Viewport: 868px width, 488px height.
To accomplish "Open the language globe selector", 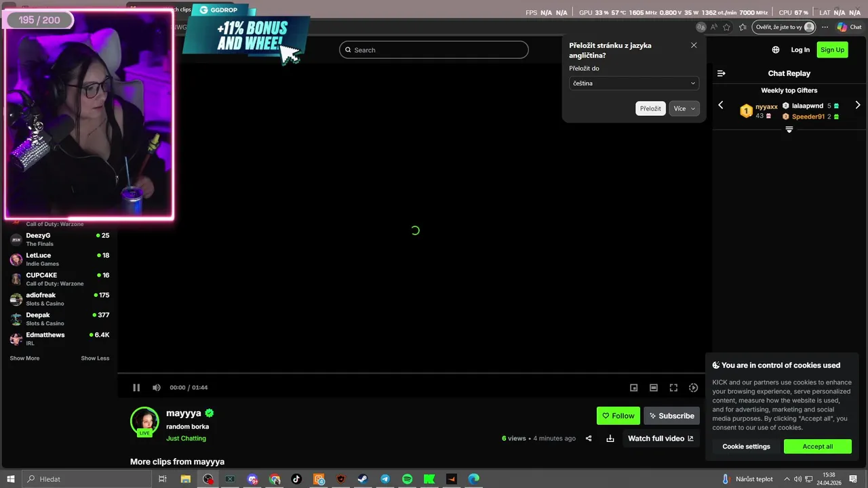I will [776, 49].
